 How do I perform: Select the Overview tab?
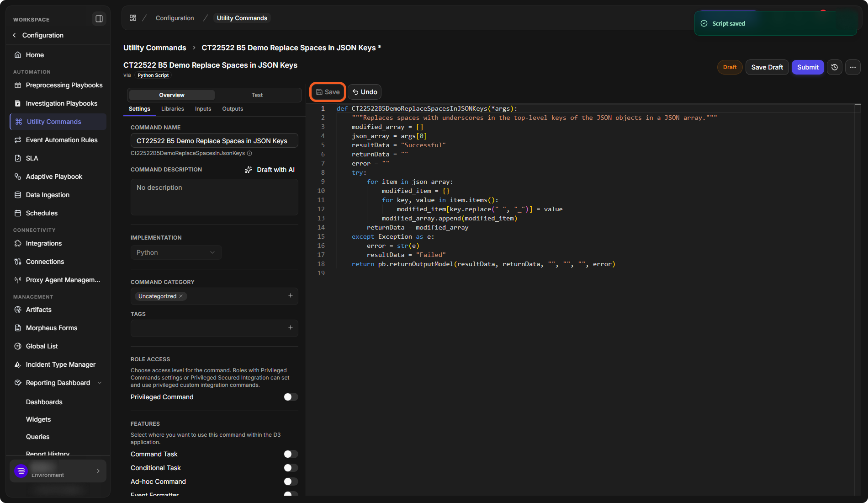click(172, 95)
